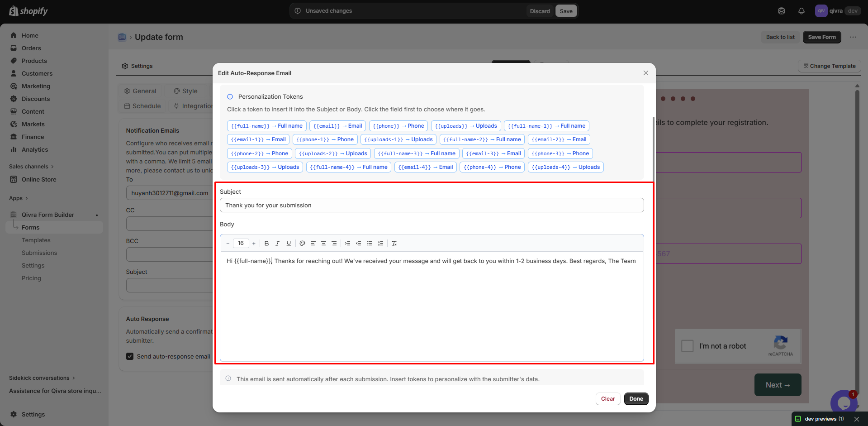
Task: Open Online Store in sidebar
Action: [x=39, y=179]
